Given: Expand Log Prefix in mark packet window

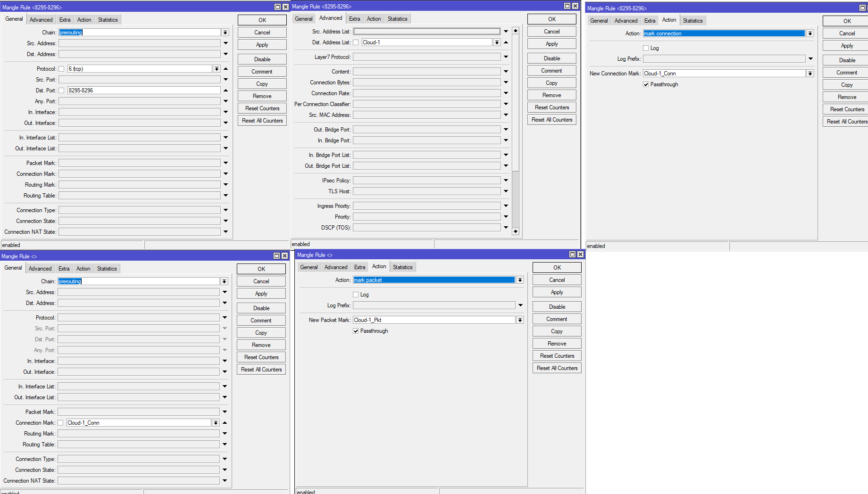Looking at the screenshot, I should click(x=520, y=305).
